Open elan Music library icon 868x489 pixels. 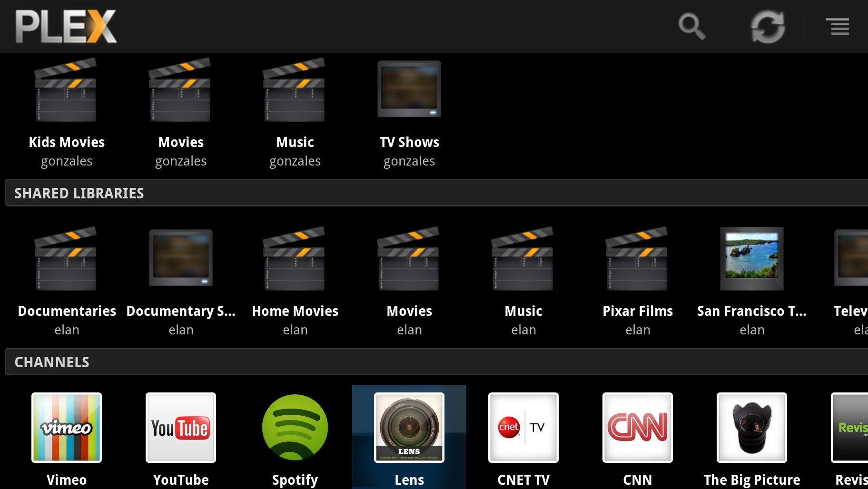click(523, 259)
